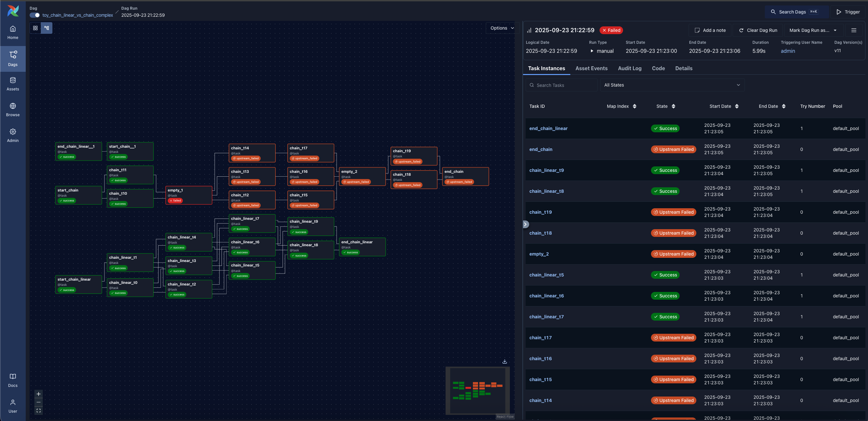Toggle sort order on the State column

(674, 106)
